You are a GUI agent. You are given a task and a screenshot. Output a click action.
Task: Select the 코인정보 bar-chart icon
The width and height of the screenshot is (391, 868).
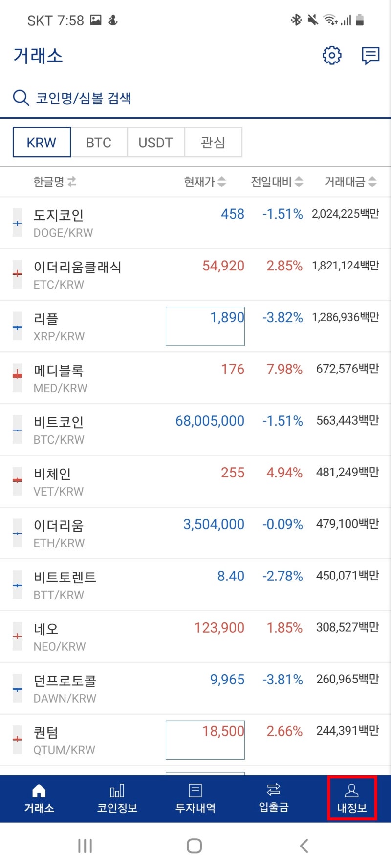click(117, 791)
